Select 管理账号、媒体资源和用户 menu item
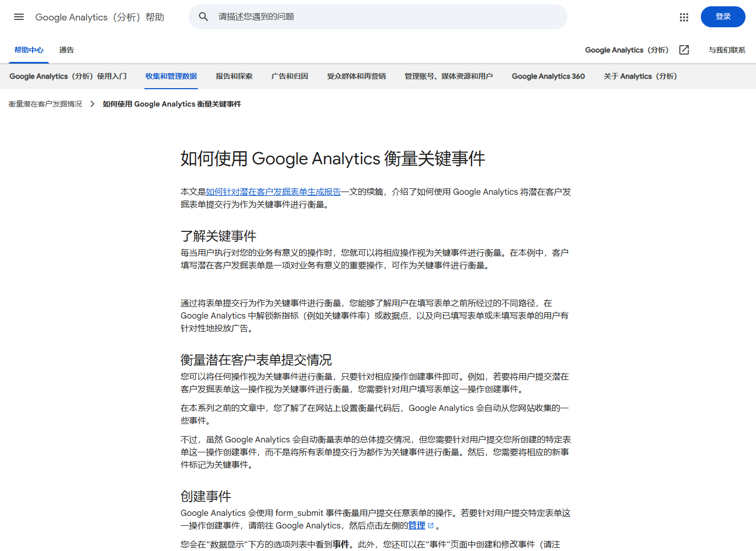The height and width of the screenshot is (551, 756). point(449,76)
